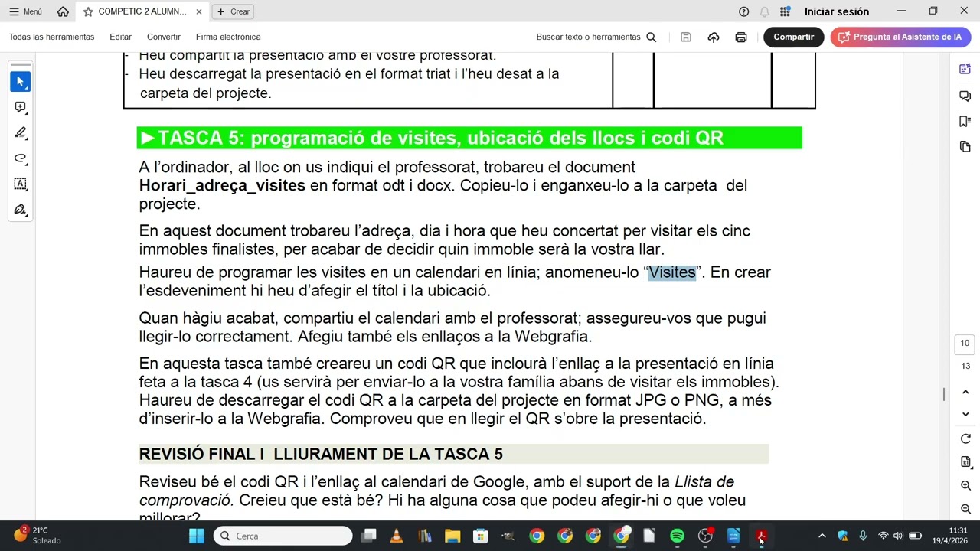Screen dimensions: 980x551
Task: Select the sign/fill pen tool
Action: pyautogui.click(x=21, y=210)
